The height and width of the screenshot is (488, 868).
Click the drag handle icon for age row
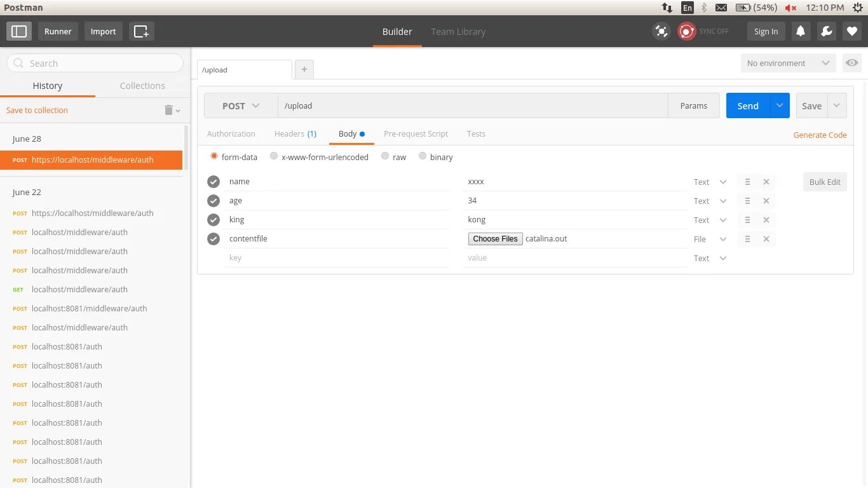[x=747, y=201]
